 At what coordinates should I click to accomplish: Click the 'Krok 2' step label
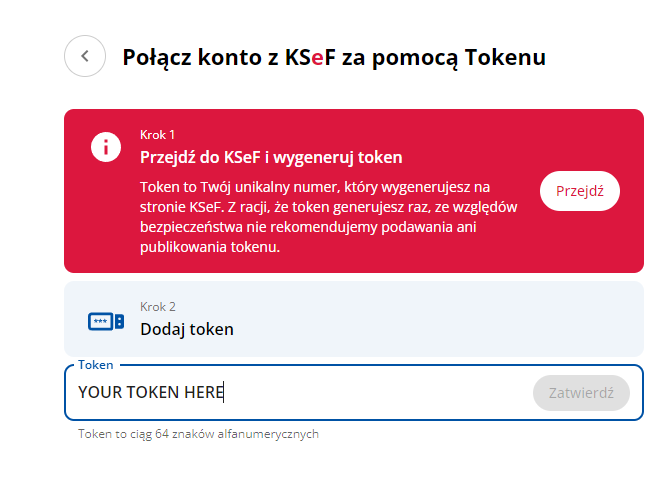pos(158,307)
